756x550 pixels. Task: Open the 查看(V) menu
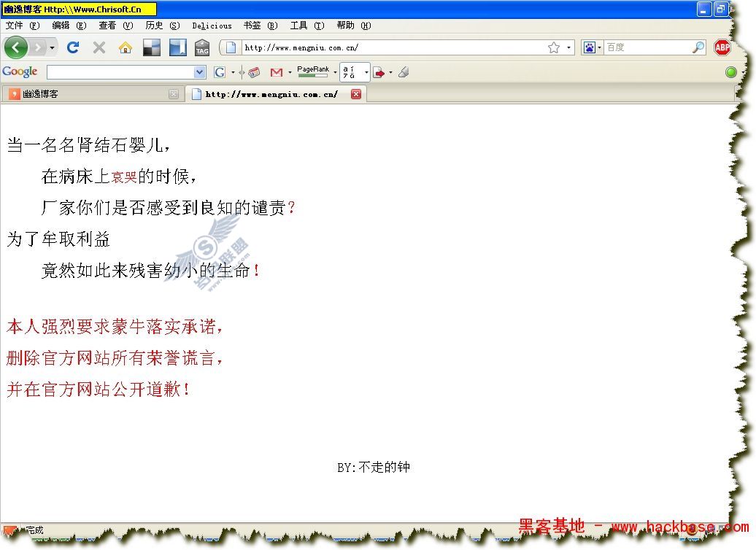(x=116, y=26)
